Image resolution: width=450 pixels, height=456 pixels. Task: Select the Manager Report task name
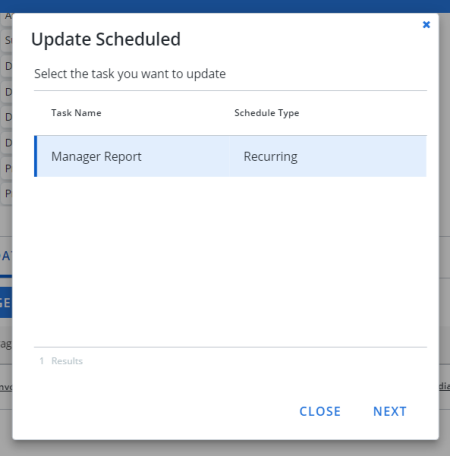point(96,156)
